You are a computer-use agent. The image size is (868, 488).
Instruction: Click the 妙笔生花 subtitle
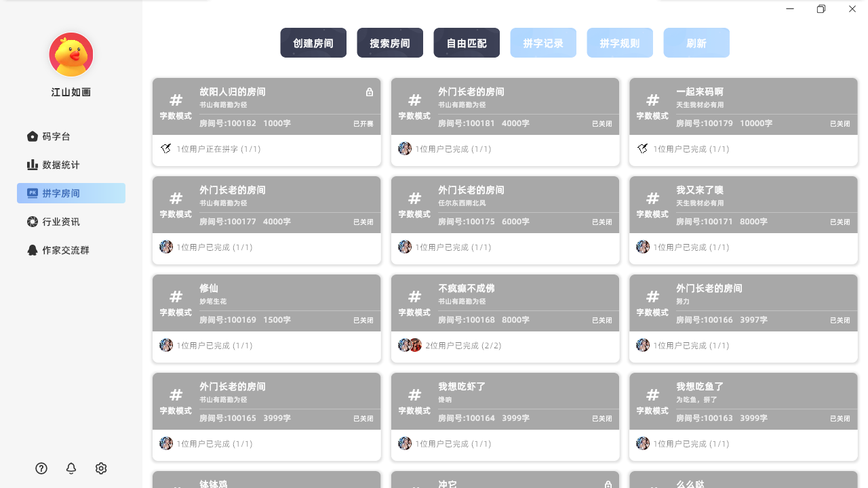[213, 301]
